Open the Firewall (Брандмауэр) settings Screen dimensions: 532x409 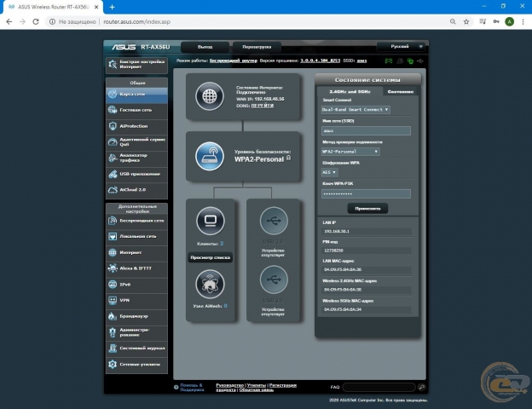coord(136,316)
